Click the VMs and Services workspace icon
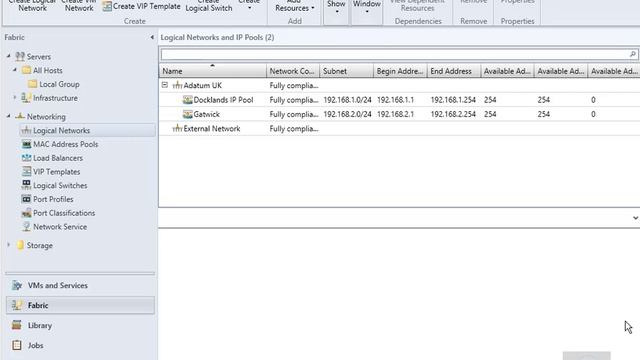640x360 pixels. click(x=17, y=285)
